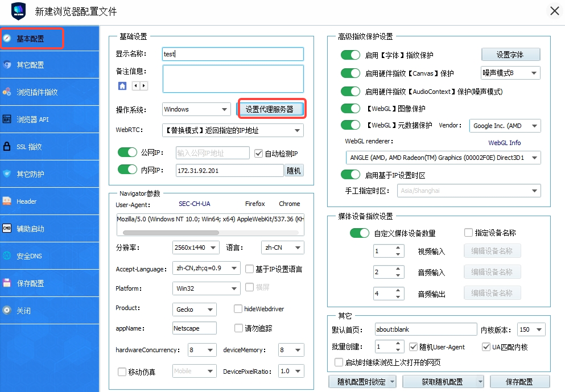
Task: Switch to the Header tab
Action: pyautogui.click(x=50, y=201)
